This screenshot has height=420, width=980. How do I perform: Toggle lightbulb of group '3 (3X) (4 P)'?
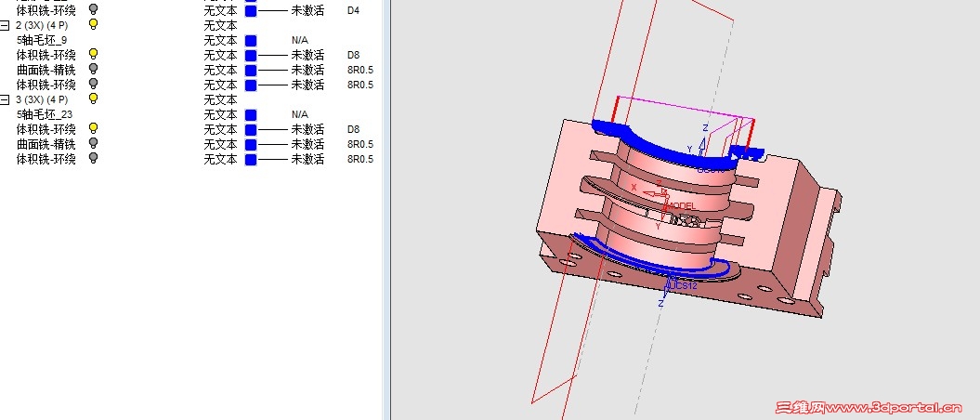(x=93, y=98)
